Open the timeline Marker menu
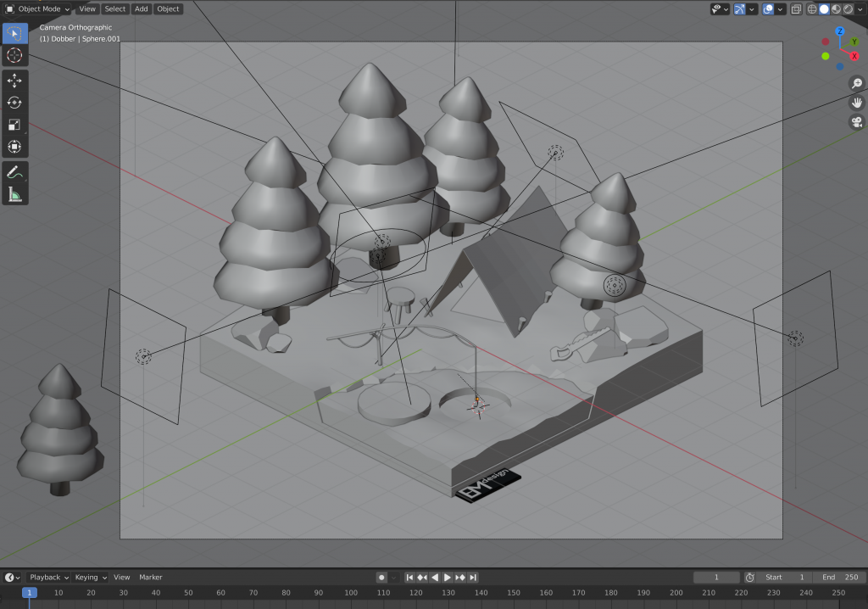The image size is (868, 609). click(151, 578)
